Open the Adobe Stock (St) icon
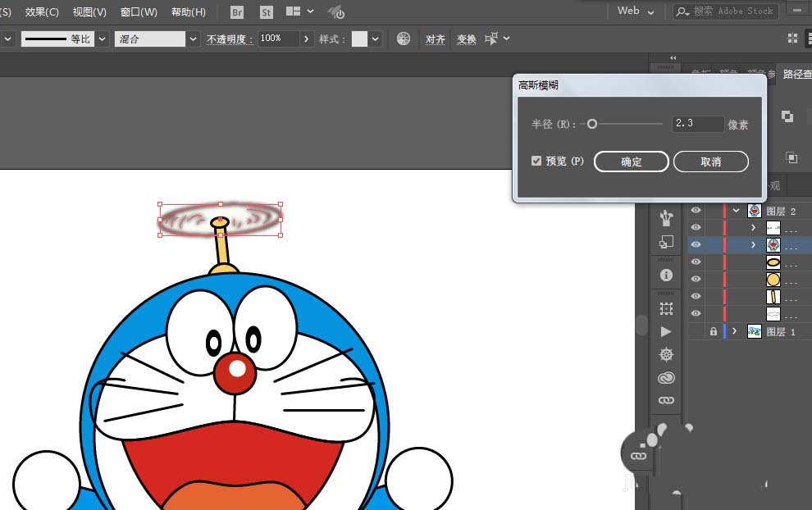The width and height of the screenshot is (812, 510). pyautogui.click(x=266, y=12)
